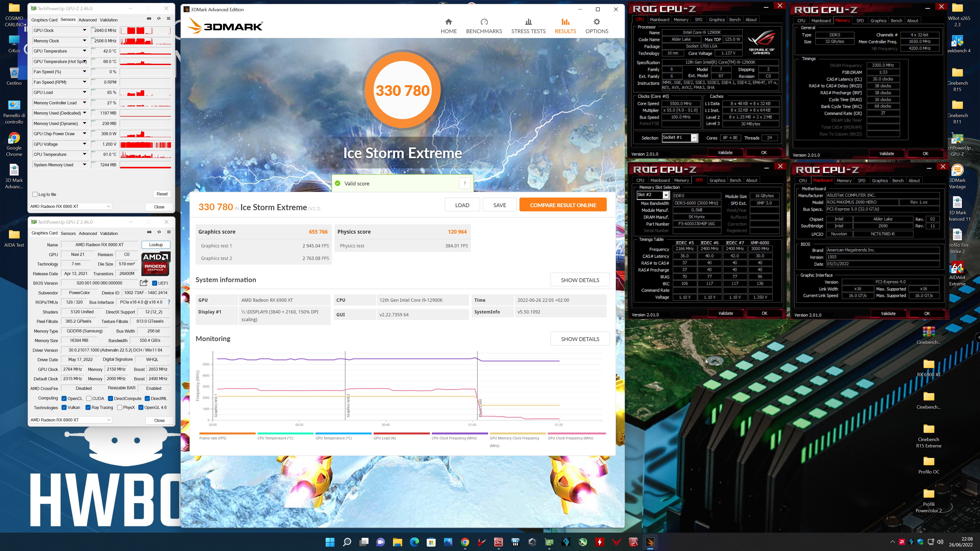Toggle UEFI checkbox in GPU-Z
Image resolution: width=980 pixels, height=551 pixels.
(155, 283)
